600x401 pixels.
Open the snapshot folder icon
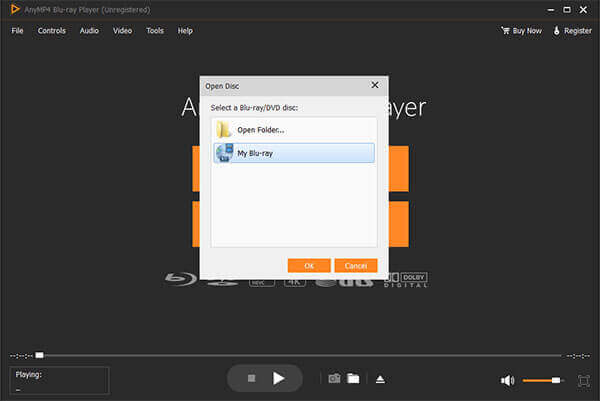click(353, 378)
